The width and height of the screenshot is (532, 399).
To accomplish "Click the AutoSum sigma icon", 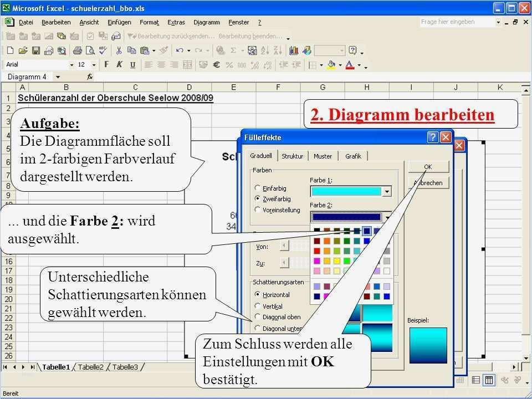I will [233, 50].
